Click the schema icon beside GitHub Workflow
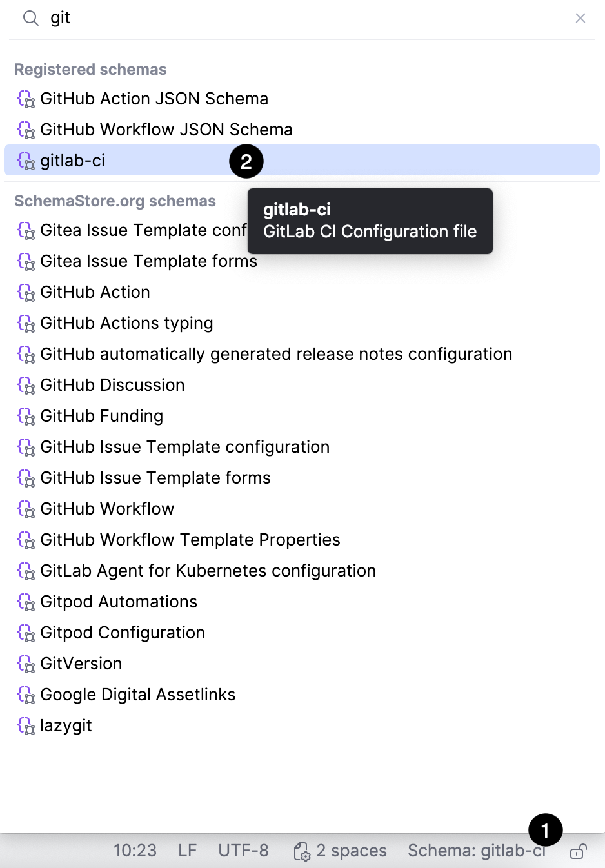 click(26, 509)
